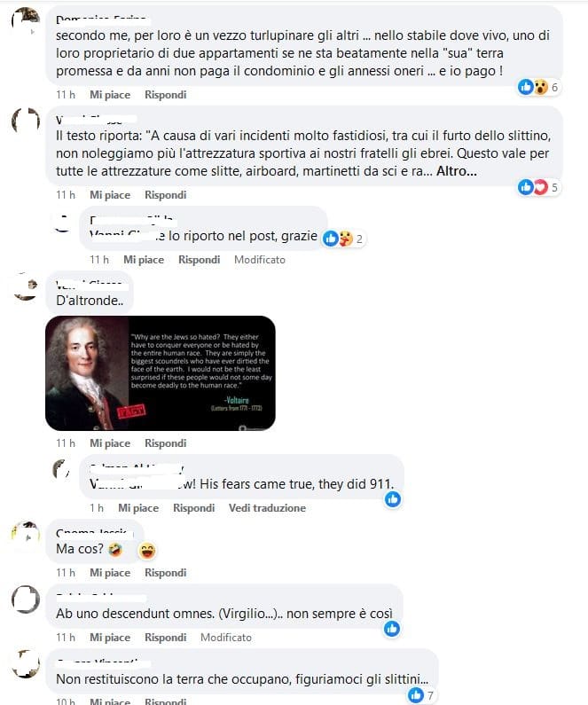
Task: Click 'Mi piace' under the 'Ma cos?' comment
Action: pyautogui.click(x=110, y=573)
